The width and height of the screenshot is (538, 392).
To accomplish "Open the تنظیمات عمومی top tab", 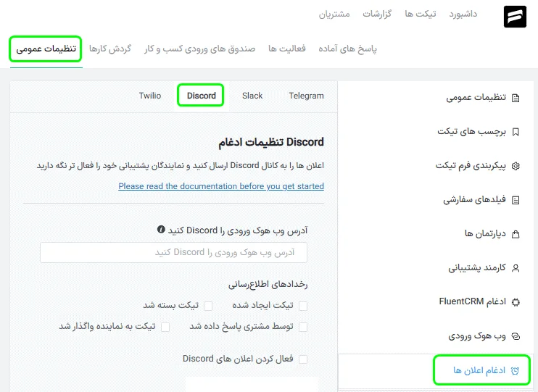I will (46, 49).
